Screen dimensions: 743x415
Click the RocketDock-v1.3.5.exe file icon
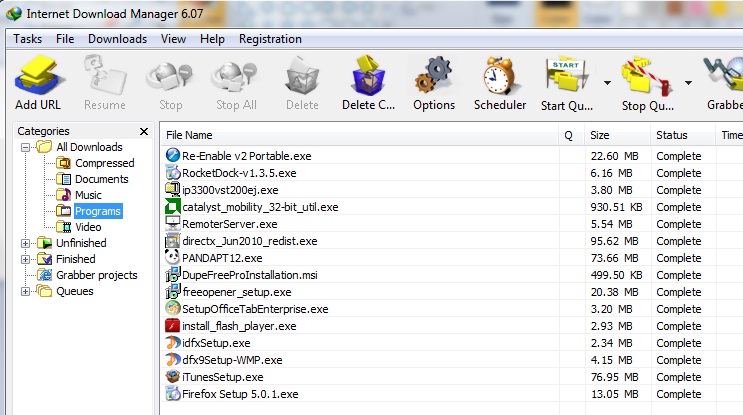[172, 172]
